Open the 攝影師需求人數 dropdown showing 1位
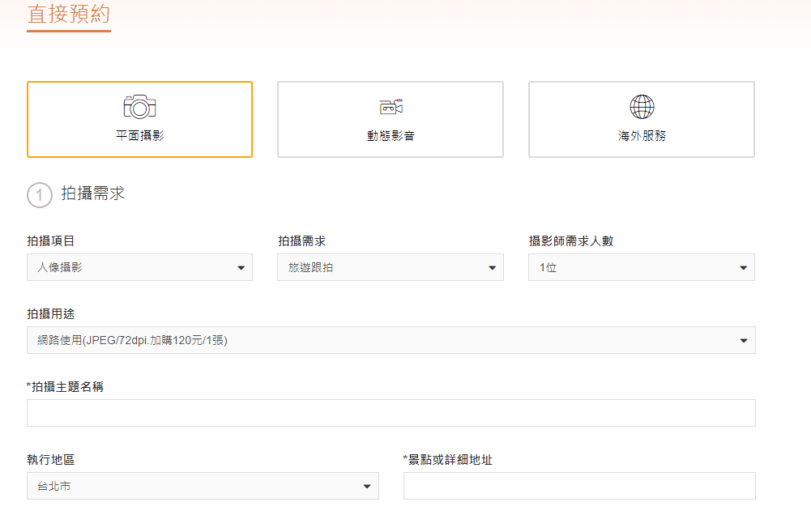Image resolution: width=811 pixels, height=532 pixels. coord(642,267)
